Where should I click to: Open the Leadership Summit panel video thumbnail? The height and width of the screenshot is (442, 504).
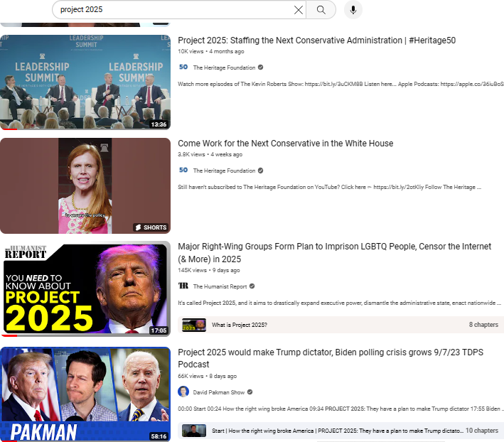click(85, 82)
